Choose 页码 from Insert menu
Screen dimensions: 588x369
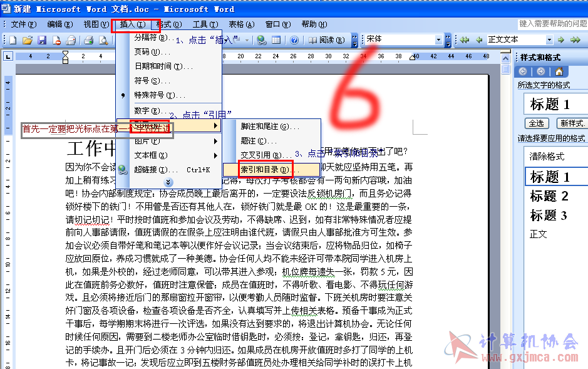pos(169,52)
